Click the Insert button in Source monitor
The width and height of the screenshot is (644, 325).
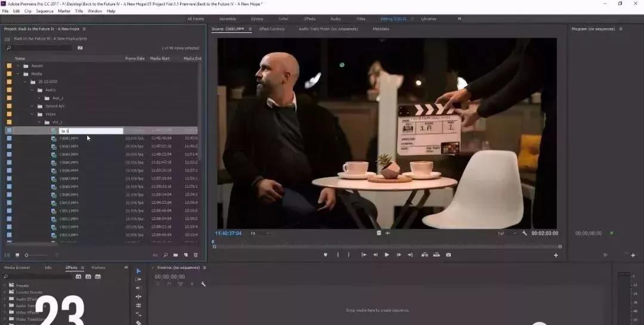(x=425, y=255)
